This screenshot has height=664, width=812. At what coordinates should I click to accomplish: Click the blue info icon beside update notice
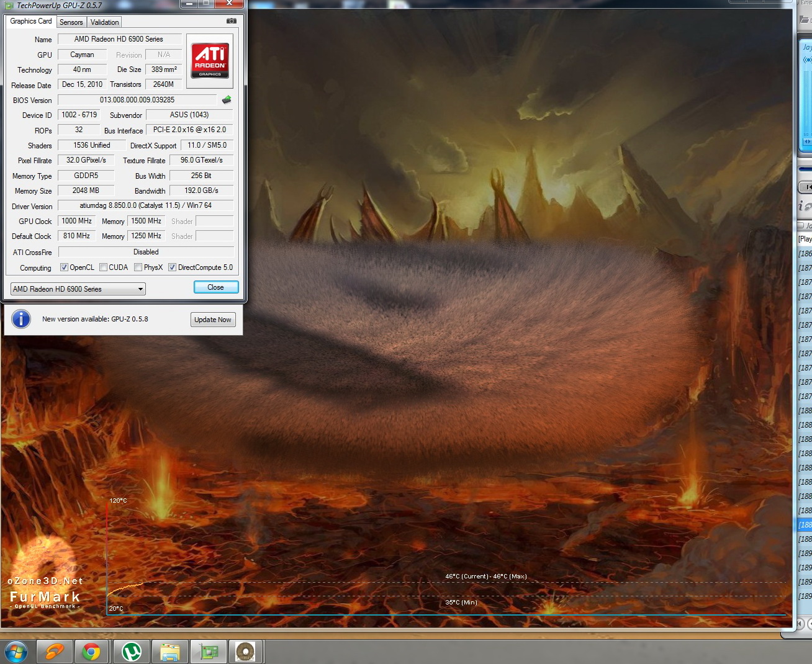[21, 319]
